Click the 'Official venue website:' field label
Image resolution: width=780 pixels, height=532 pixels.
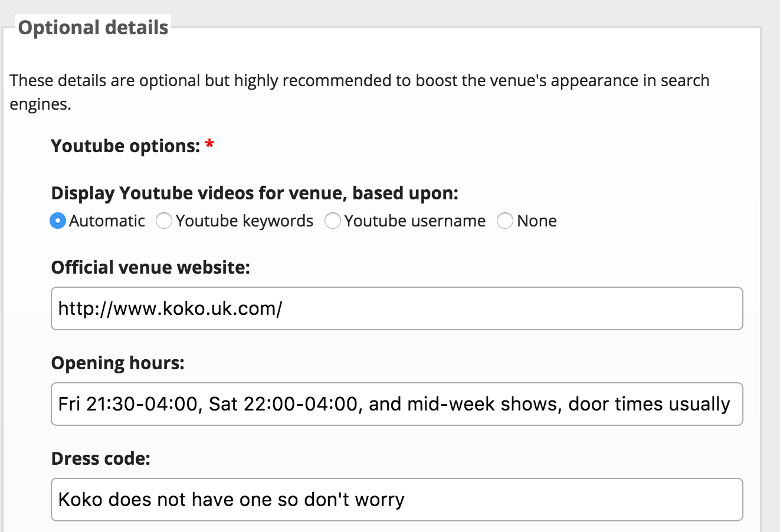[150, 268]
